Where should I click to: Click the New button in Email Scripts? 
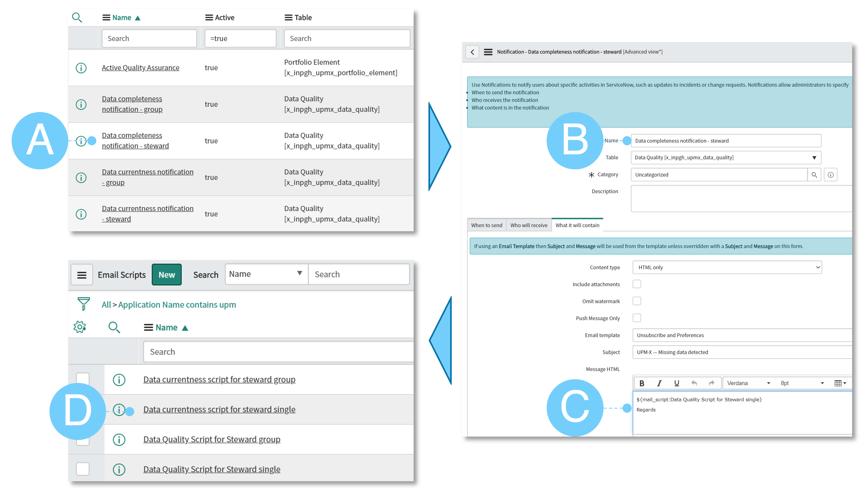[x=167, y=275]
